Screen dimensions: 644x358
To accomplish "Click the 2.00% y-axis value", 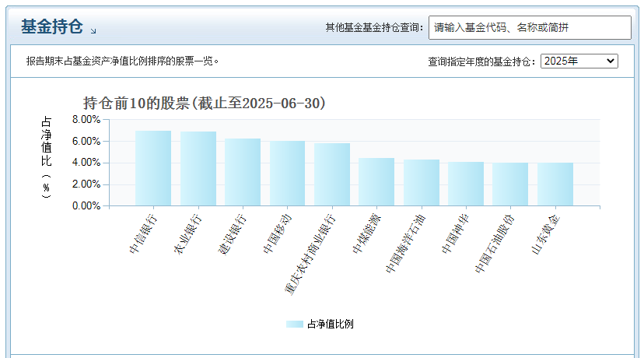I will click(x=86, y=184).
